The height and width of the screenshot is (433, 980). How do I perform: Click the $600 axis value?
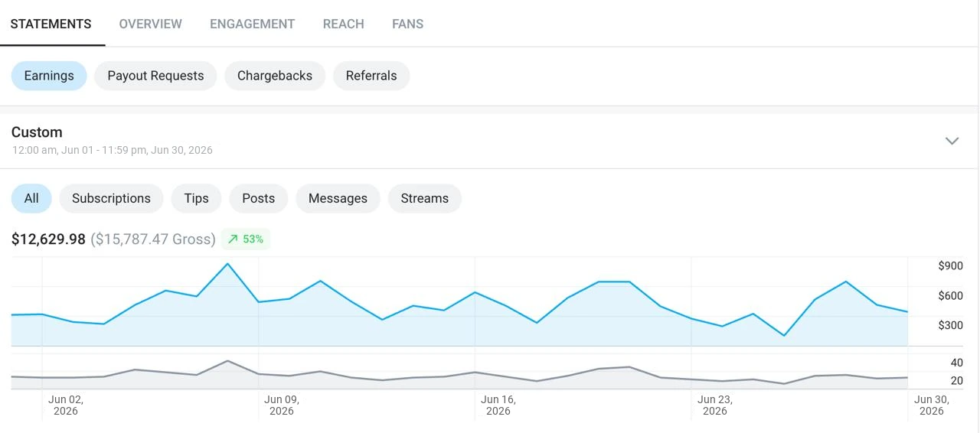click(950, 295)
